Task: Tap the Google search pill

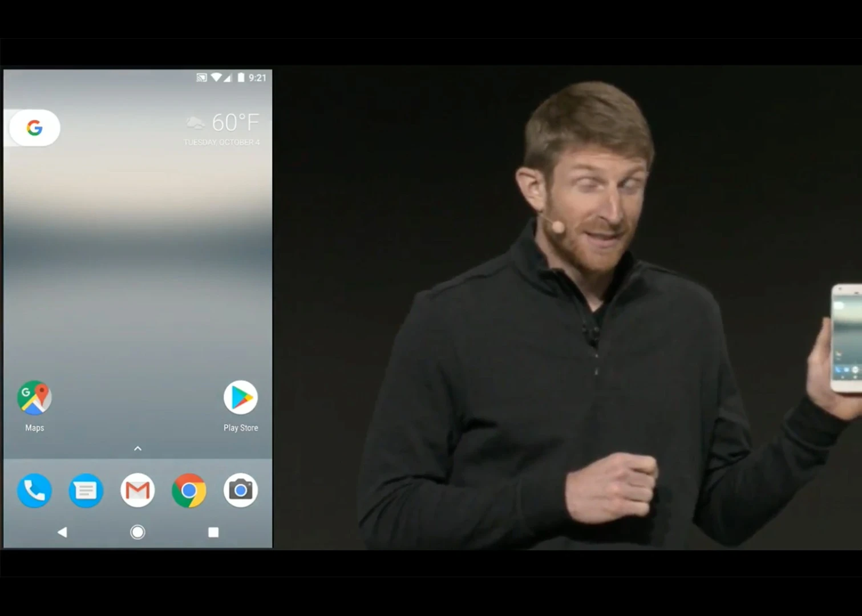Action: 34,127
